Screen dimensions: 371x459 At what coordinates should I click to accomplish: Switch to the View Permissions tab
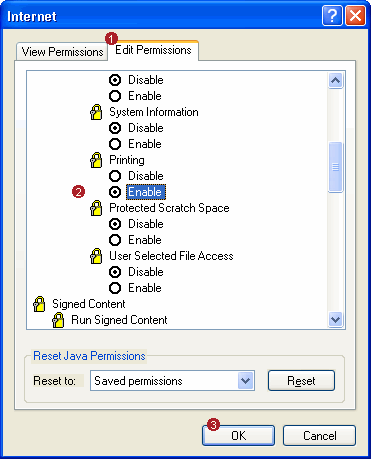[x=62, y=52]
